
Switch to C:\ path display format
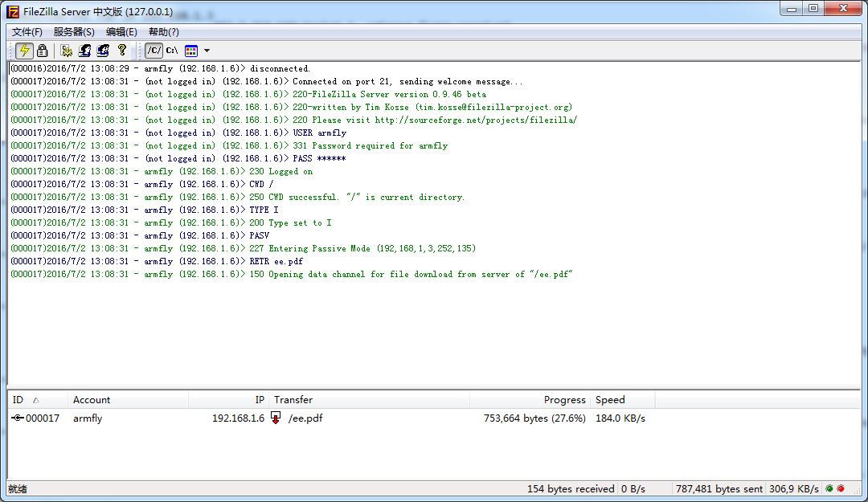pos(172,51)
